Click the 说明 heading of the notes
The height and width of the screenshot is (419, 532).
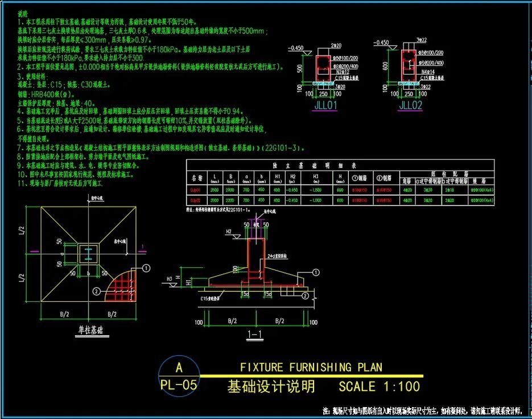tap(23, 13)
